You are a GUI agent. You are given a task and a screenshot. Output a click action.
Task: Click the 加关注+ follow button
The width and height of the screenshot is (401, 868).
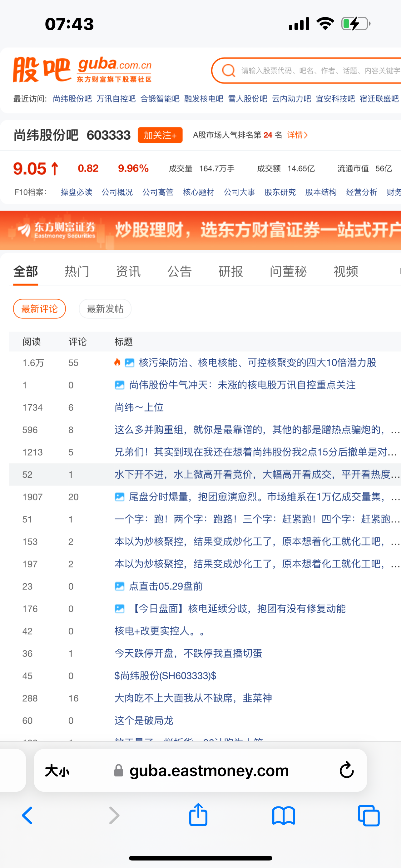pyautogui.click(x=160, y=135)
